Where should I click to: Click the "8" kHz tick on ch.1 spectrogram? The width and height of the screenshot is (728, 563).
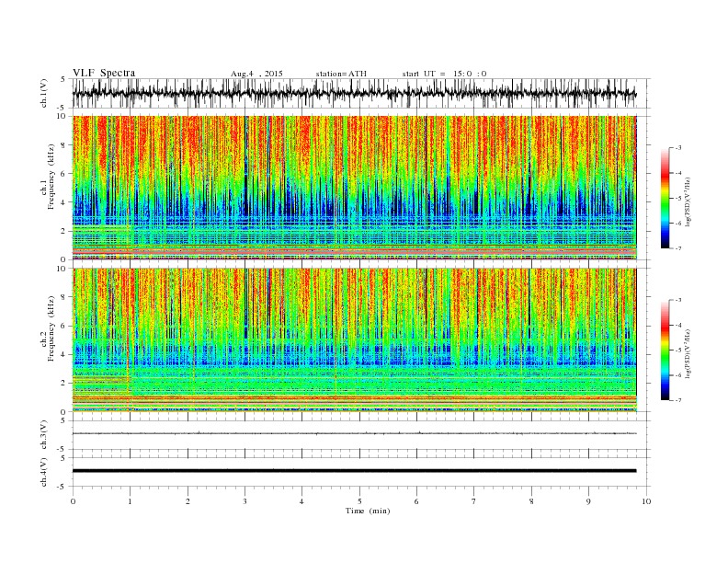click(x=64, y=145)
